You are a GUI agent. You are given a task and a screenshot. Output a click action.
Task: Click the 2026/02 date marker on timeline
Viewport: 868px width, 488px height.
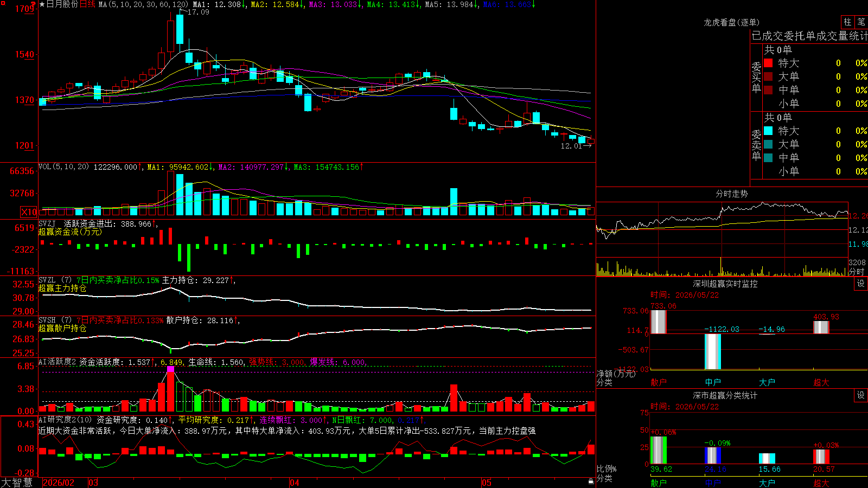(59, 483)
